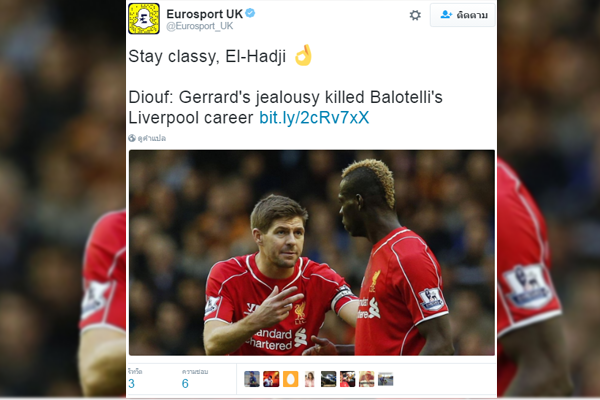View the 6 likes count
600x400 pixels.
[x=185, y=383]
